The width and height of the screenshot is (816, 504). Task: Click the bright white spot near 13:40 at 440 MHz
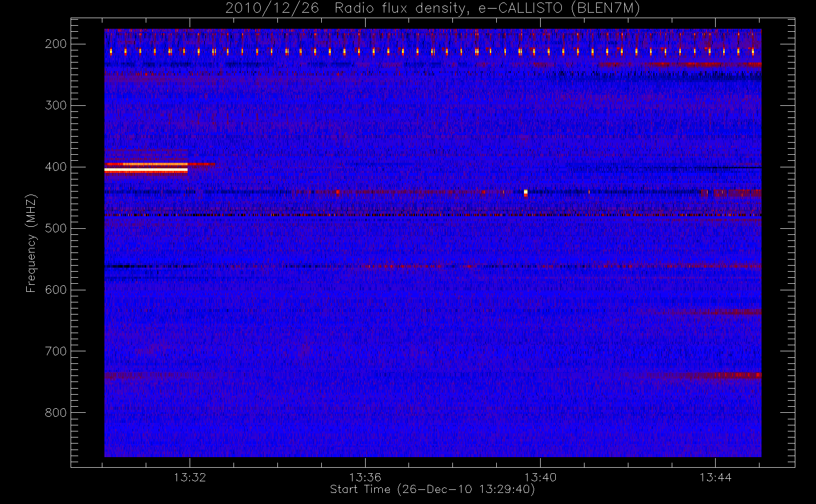526,193
